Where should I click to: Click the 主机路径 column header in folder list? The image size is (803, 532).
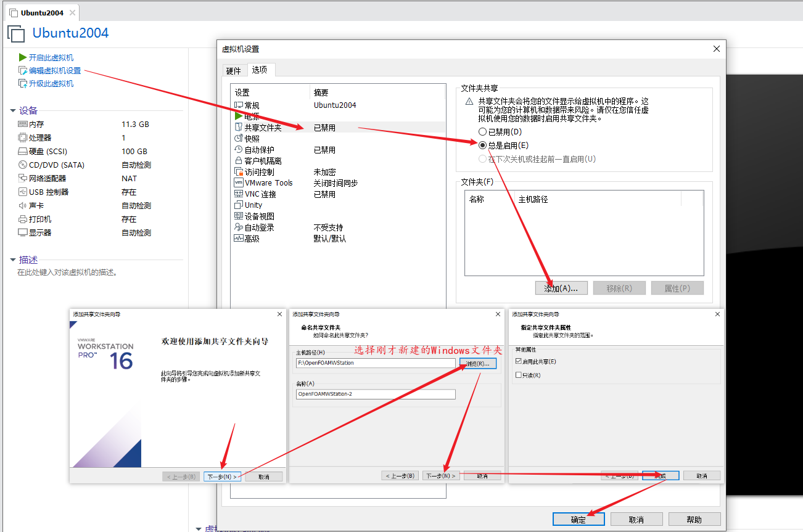pos(598,199)
